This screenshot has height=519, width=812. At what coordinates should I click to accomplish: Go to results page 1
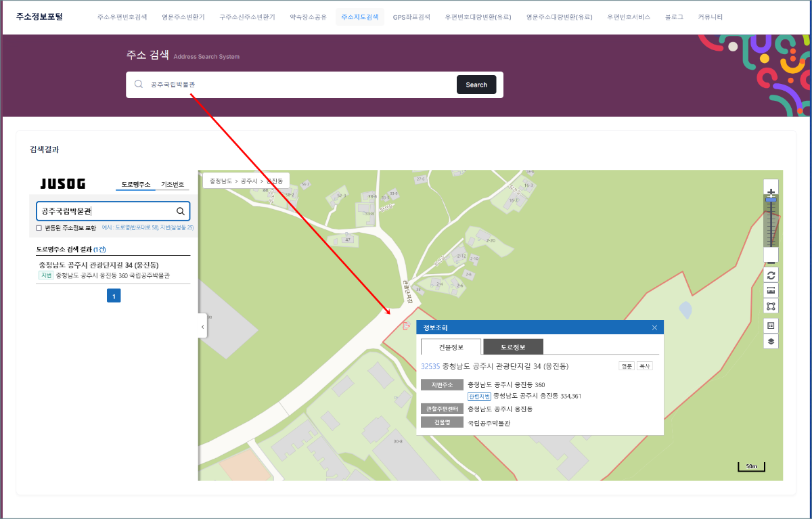(x=114, y=296)
